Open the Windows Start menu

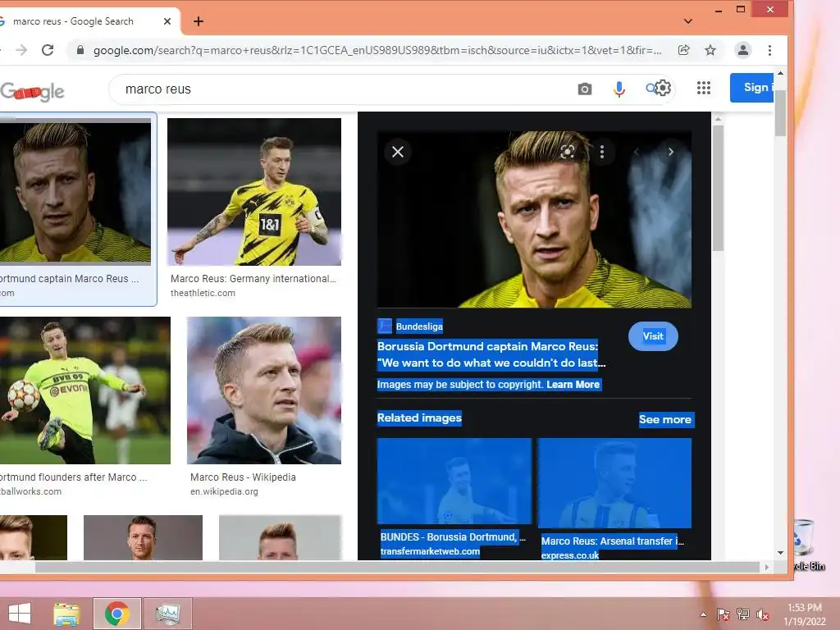20,614
